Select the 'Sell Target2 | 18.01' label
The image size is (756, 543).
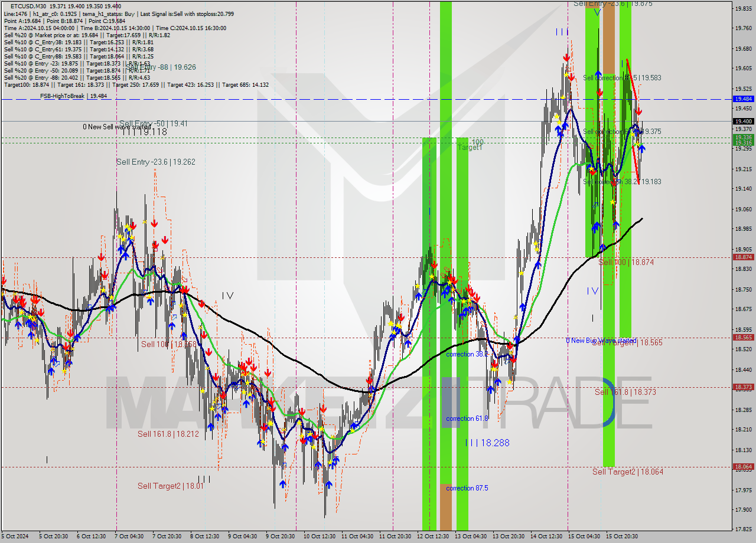[171, 486]
